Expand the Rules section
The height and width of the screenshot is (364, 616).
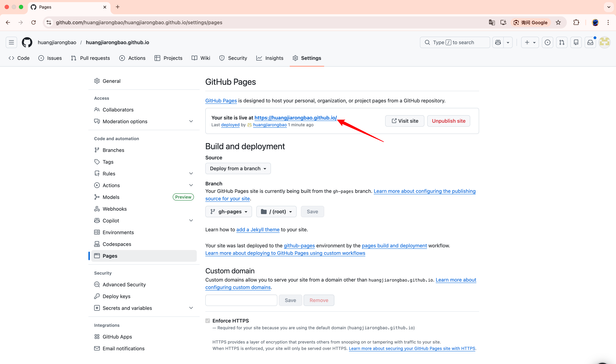click(144, 174)
